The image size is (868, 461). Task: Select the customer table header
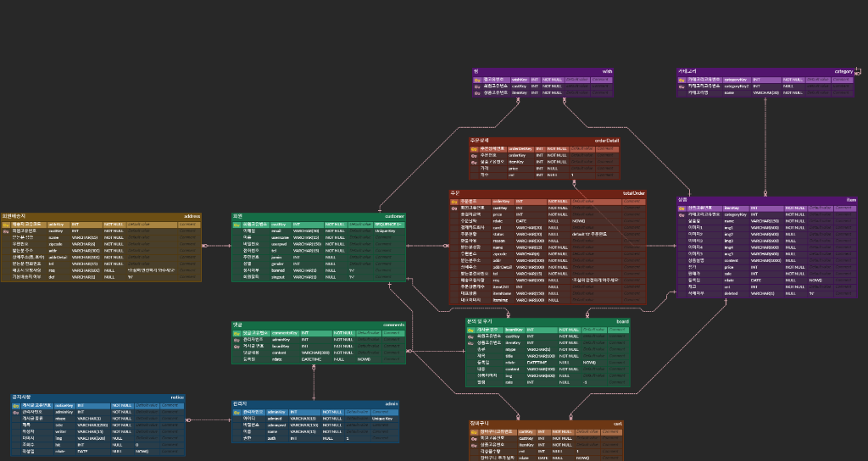(x=319, y=216)
